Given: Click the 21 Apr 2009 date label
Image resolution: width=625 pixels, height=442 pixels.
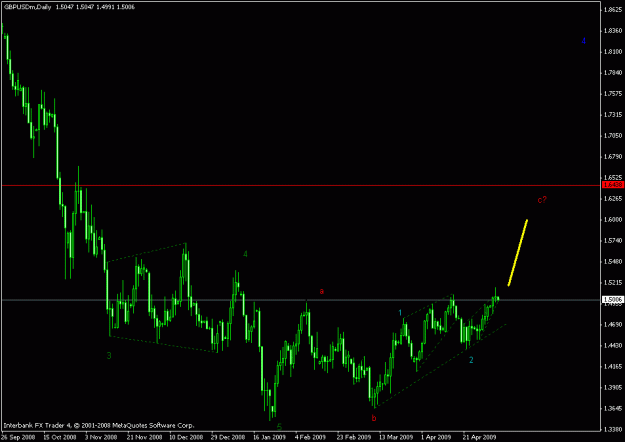Looking at the screenshot, I should pos(479,437).
